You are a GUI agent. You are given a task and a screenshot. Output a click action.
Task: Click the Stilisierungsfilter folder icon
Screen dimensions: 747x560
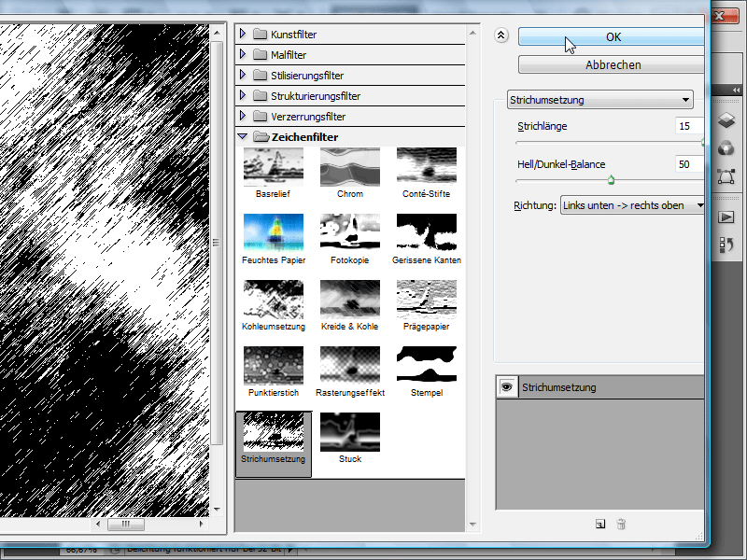coord(261,75)
